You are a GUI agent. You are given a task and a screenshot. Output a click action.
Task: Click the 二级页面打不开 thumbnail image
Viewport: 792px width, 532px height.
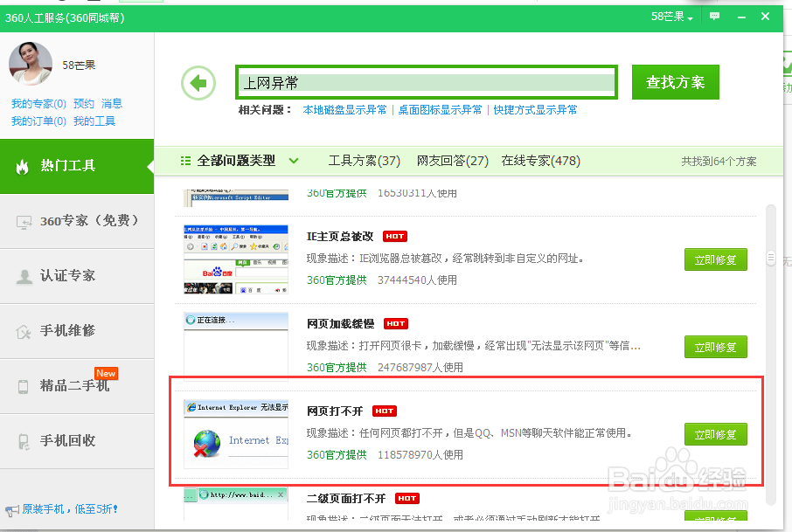(236, 504)
